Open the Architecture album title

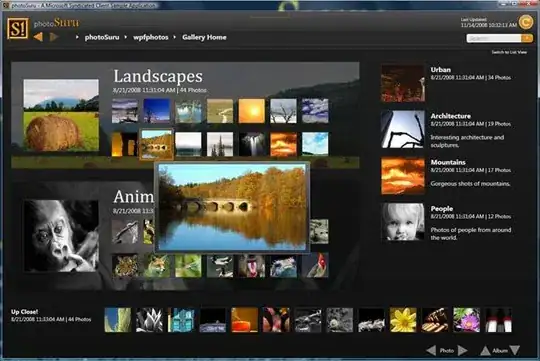click(450, 116)
